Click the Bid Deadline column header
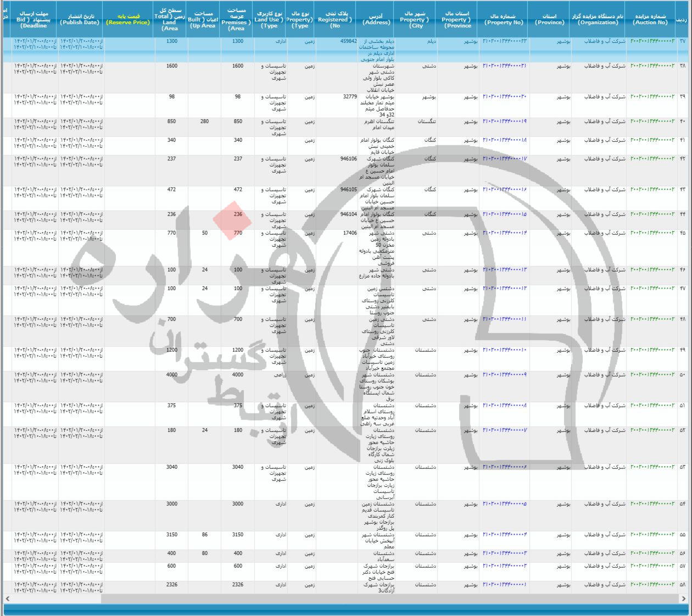The height and width of the screenshot is (616, 692). pos(33,19)
